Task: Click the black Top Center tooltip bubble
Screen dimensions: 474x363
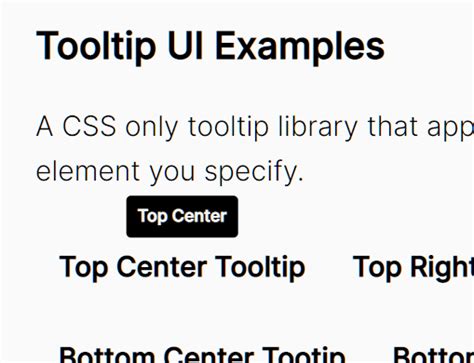Action: pos(182,217)
